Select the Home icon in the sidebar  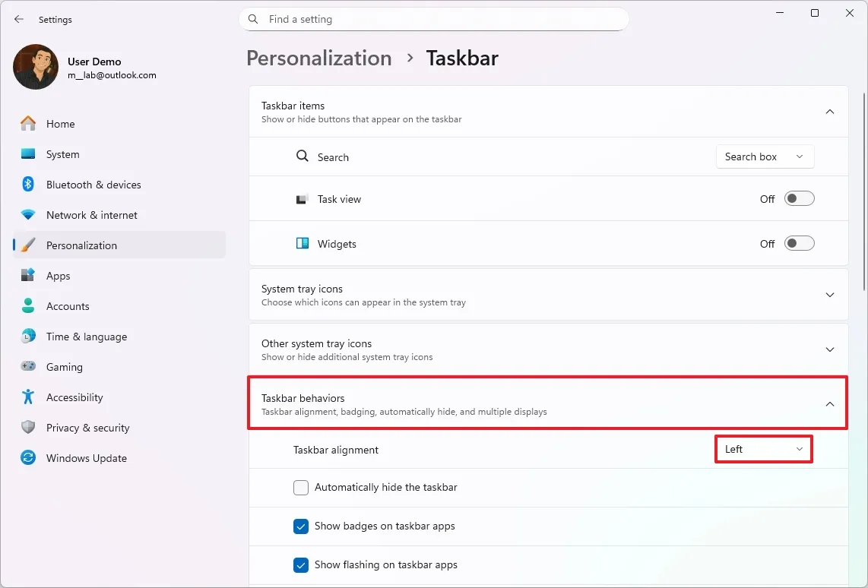[27, 123]
